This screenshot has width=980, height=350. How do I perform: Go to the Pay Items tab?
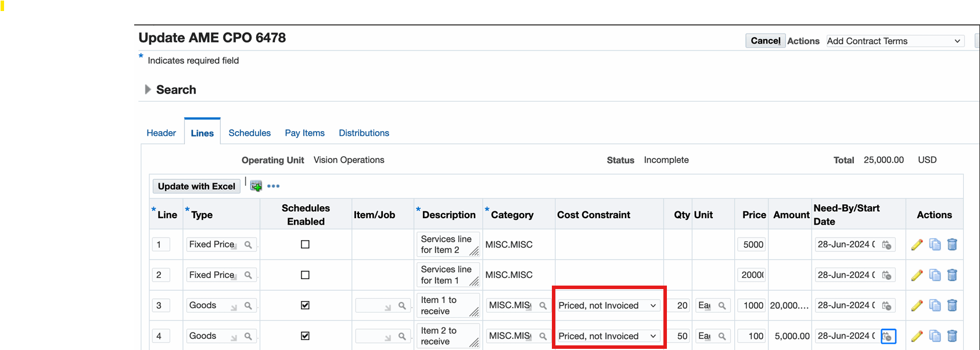pyautogui.click(x=305, y=133)
